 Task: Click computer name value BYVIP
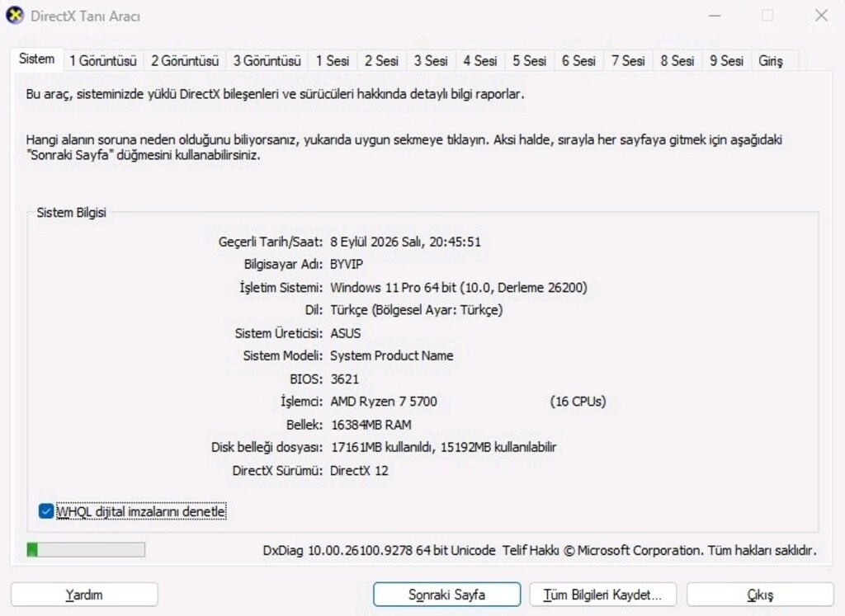[x=347, y=265]
